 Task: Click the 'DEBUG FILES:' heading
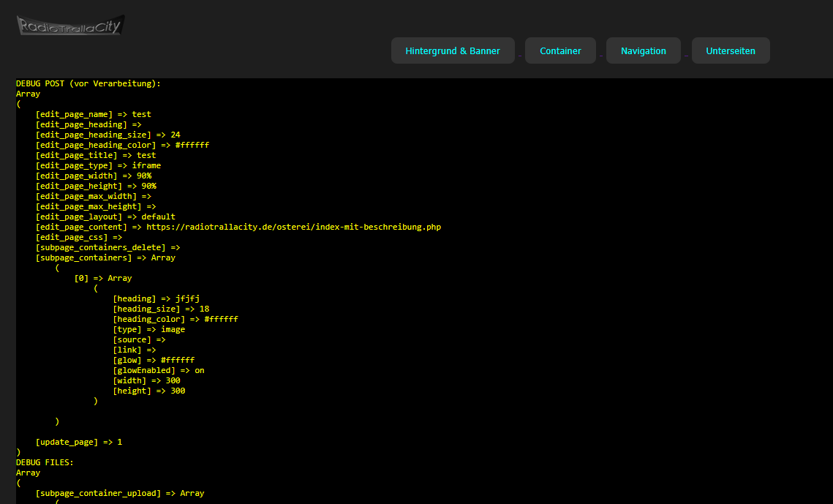tap(45, 463)
